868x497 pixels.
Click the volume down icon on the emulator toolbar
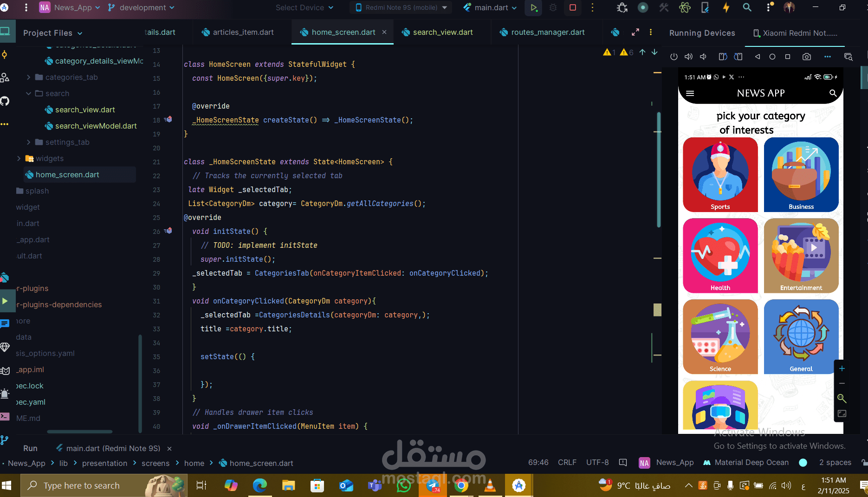(704, 57)
